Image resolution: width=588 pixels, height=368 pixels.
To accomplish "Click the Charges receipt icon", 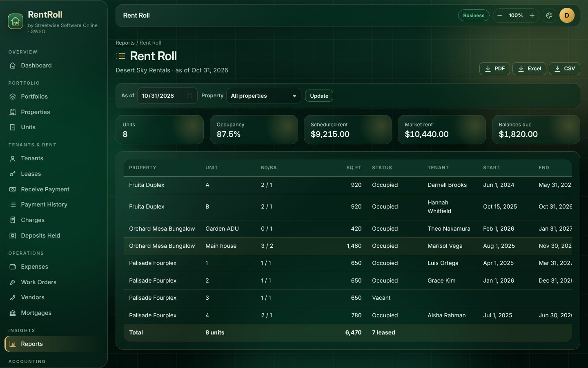I will tap(13, 220).
